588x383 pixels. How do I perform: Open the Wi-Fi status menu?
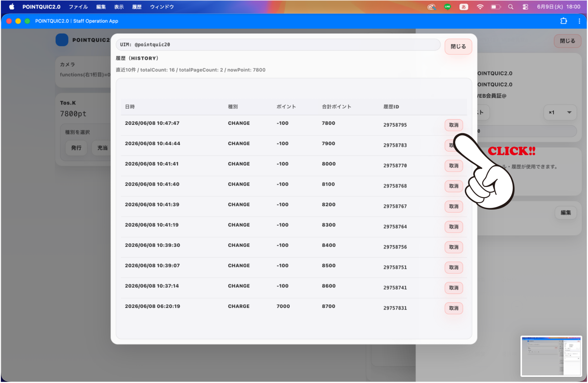pos(480,7)
